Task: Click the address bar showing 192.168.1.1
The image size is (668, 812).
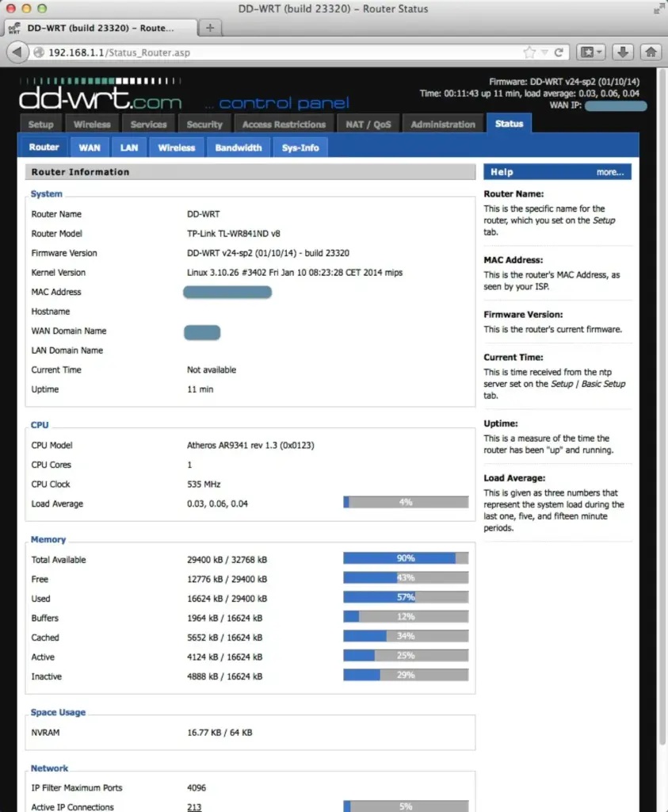Action: [x=277, y=52]
